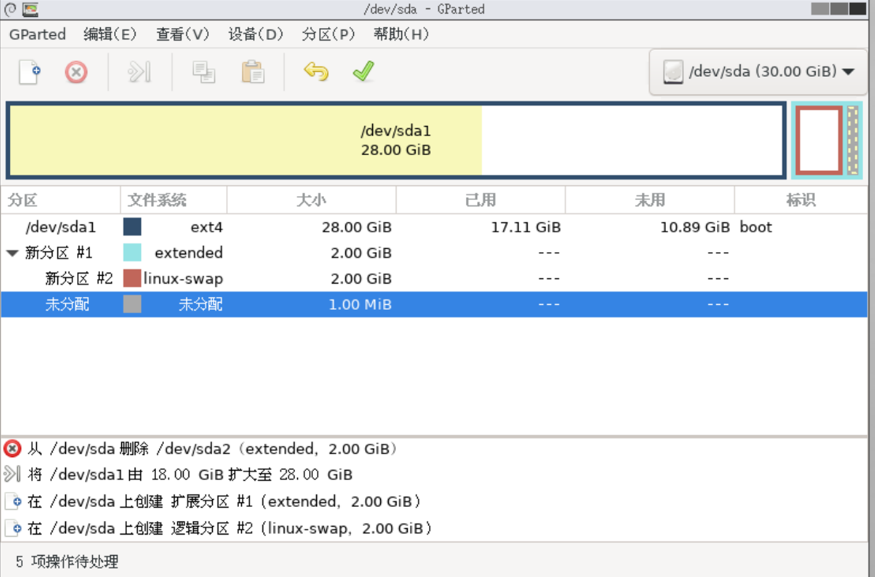875x577 pixels.
Task: Open the GParted menu
Action: tap(37, 35)
